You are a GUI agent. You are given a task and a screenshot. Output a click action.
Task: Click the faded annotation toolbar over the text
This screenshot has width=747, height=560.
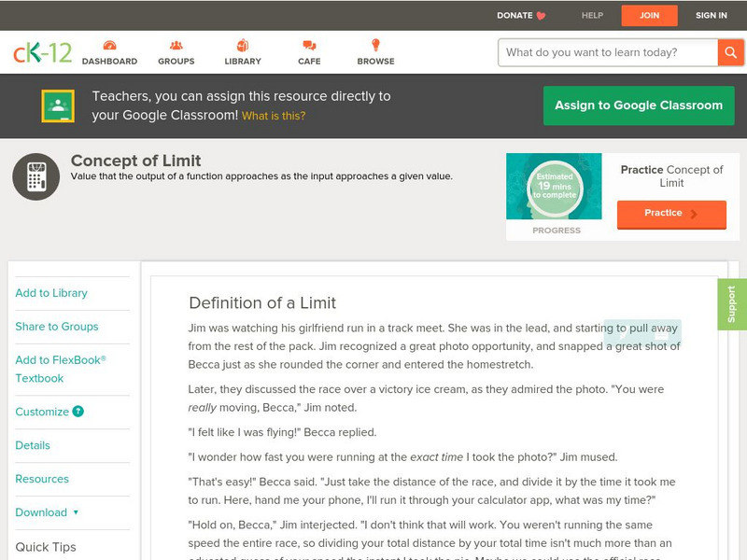pyautogui.click(x=642, y=335)
